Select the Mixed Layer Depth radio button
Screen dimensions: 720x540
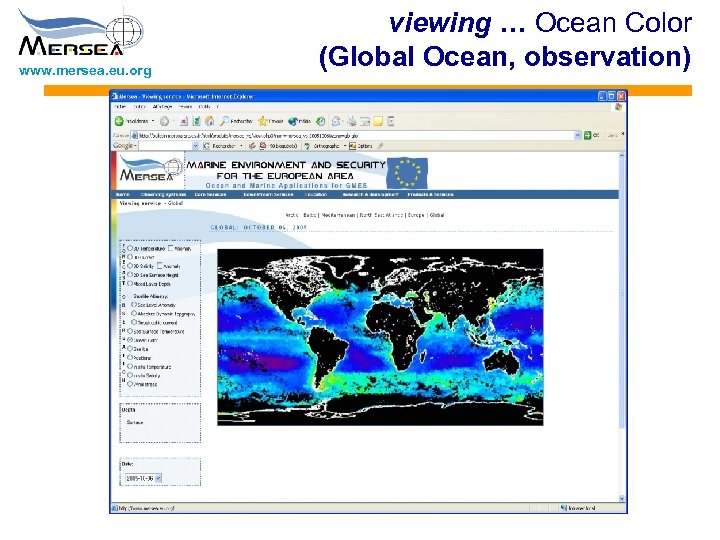click(130, 283)
